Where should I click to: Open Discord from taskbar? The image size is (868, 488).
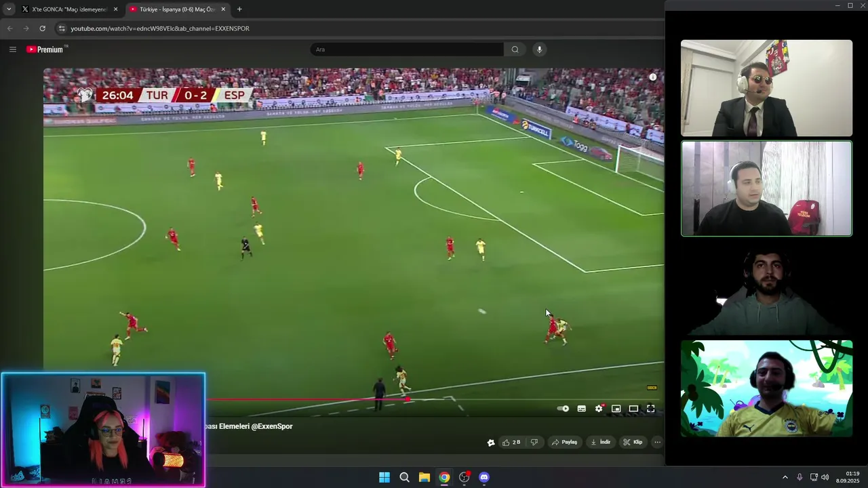pyautogui.click(x=484, y=477)
